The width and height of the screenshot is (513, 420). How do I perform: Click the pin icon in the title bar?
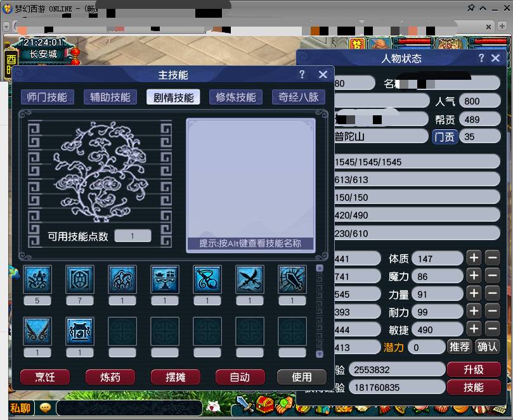tap(471, 8)
